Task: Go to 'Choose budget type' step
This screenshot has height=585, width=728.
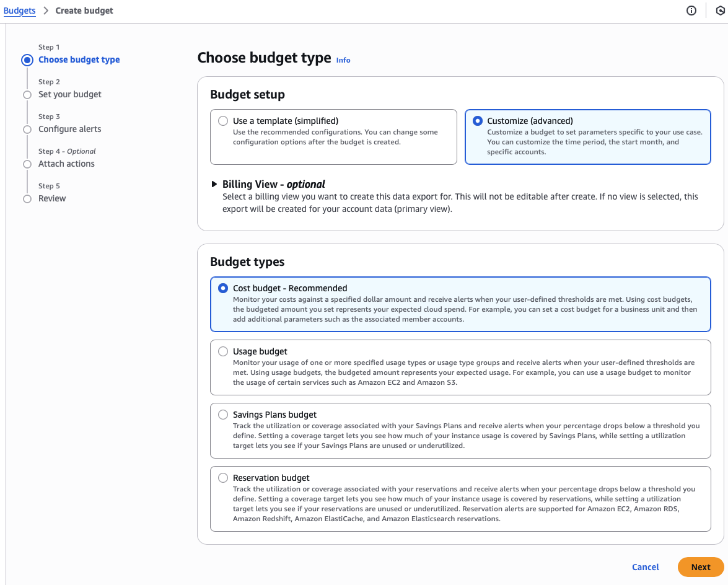Action: pyautogui.click(x=79, y=59)
